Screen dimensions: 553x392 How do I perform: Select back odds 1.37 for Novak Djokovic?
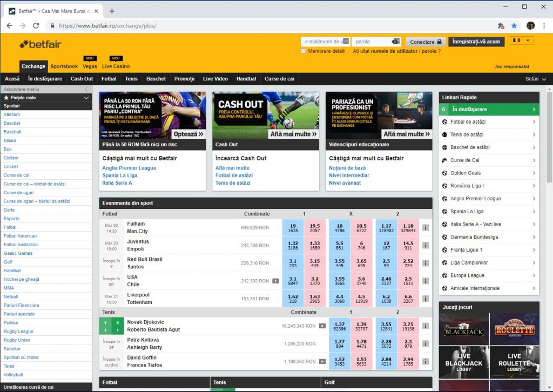click(x=340, y=326)
